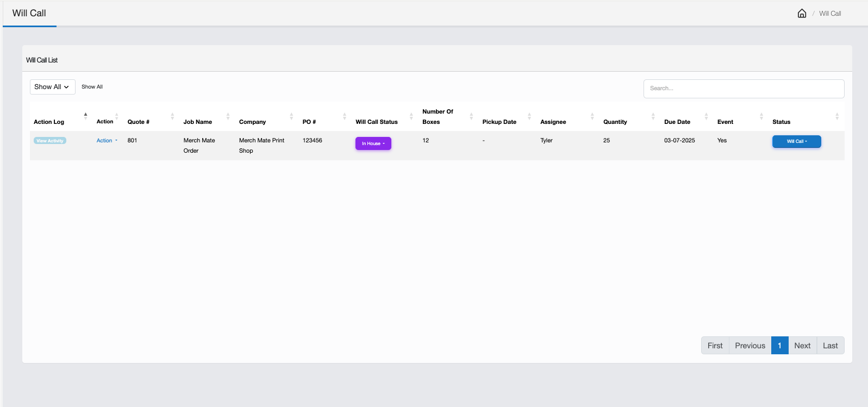Jump to the First page
Viewport: 868px width, 407px height.
pyautogui.click(x=715, y=346)
